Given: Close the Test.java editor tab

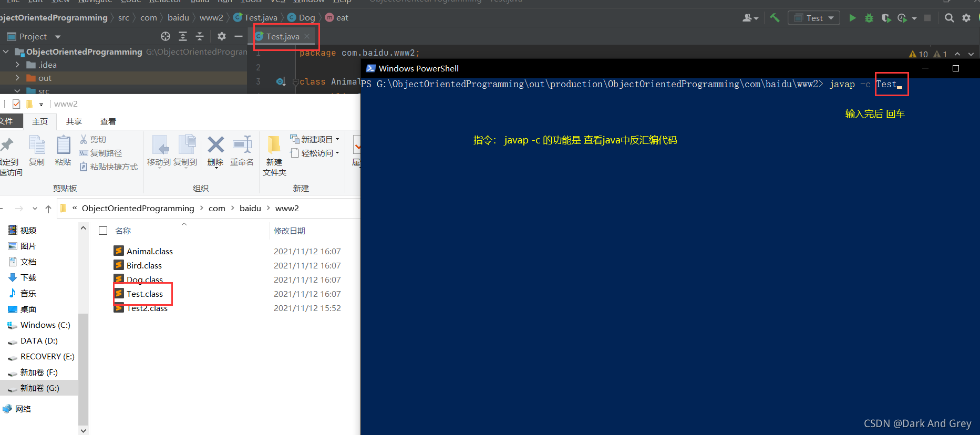Looking at the screenshot, I should tap(307, 36).
